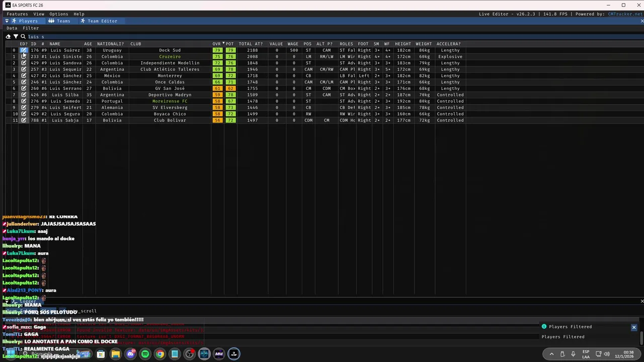This screenshot has width=644, height=362.
Task: Open edit icon for Luis Sabja row
Action: [24, 120]
